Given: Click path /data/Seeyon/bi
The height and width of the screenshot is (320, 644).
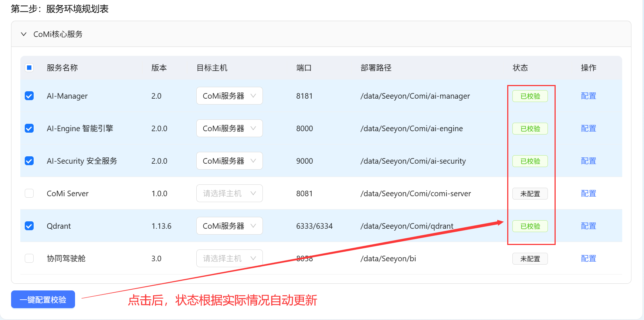Looking at the screenshot, I should (x=388, y=259).
